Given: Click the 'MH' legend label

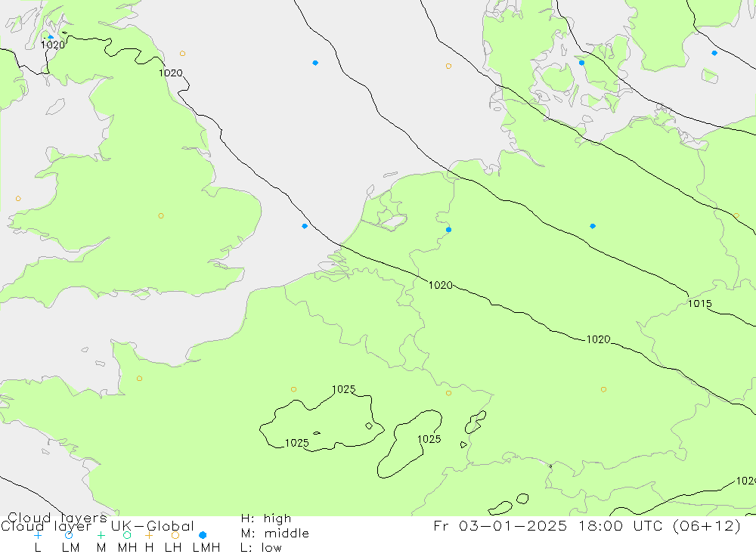Looking at the screenshot, I should coord(127,548).
